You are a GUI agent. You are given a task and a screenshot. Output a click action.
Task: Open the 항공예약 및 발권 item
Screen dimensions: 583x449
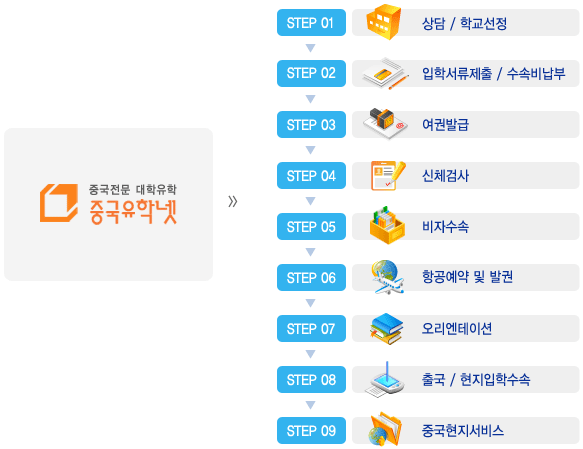[467, 277]
